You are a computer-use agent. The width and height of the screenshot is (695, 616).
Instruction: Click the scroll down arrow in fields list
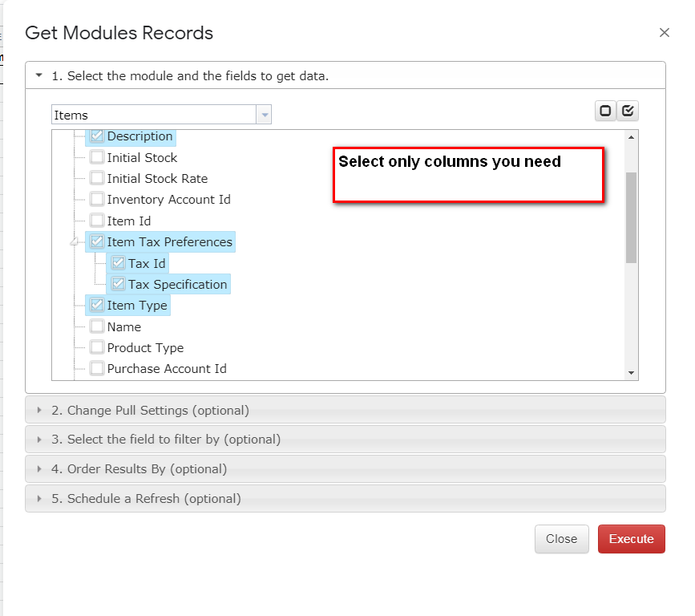631,373
